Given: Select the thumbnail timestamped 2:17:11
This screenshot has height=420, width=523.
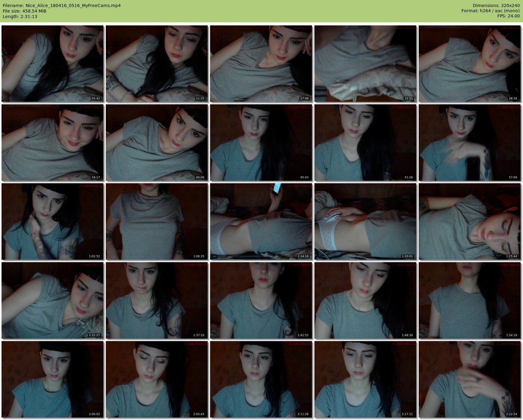Looking at the screenshot, I should tap(365, 379).
